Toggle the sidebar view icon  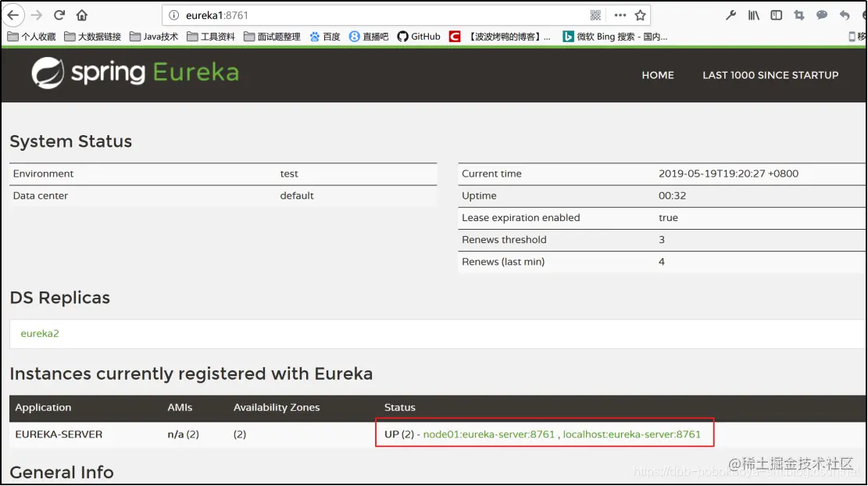[776, 15]
